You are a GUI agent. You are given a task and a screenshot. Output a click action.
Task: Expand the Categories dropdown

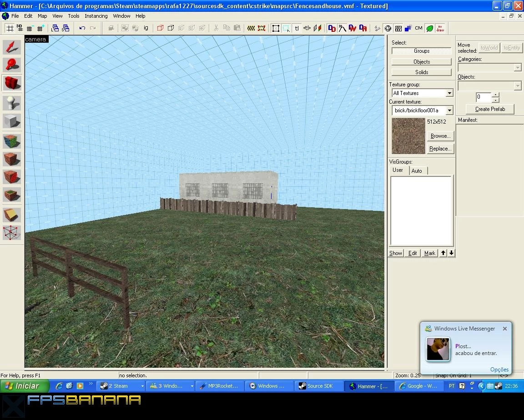point(517,68)
